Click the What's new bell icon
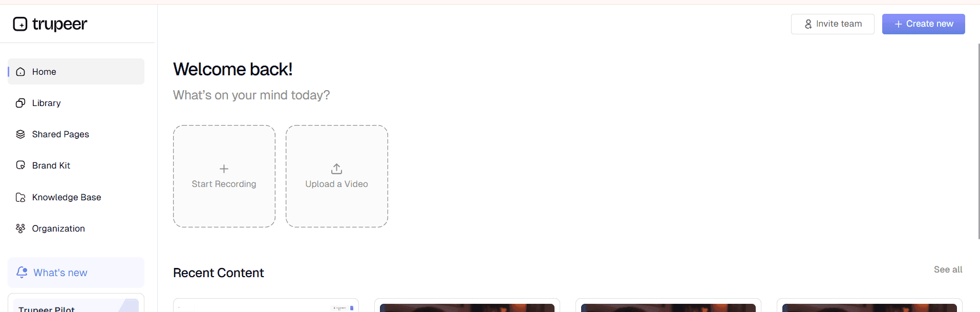 click(x=22, y=273)
